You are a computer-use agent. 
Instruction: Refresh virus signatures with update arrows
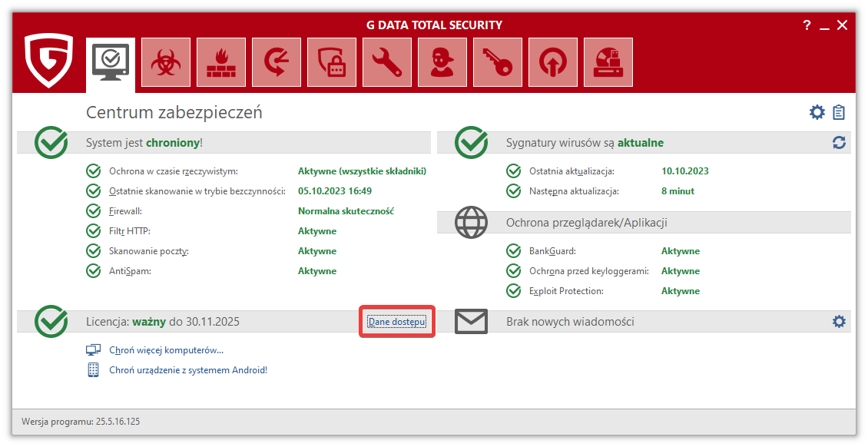840,143
